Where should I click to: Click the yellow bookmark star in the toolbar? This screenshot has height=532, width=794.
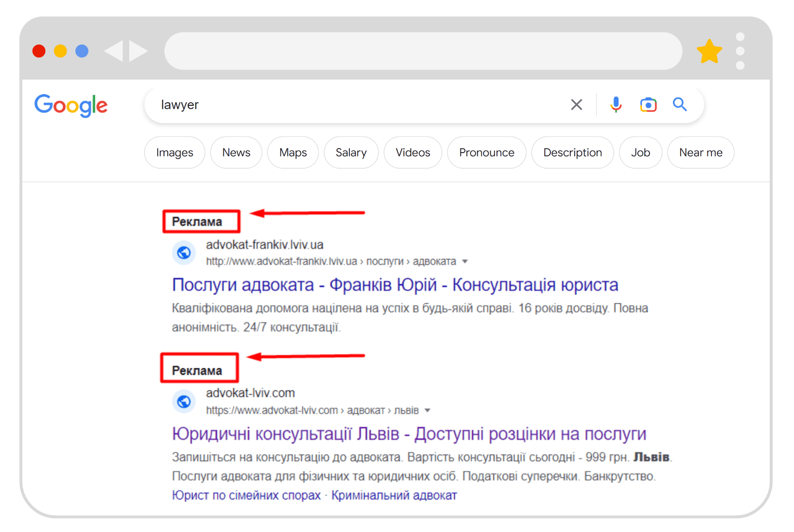tap(709, 51)
